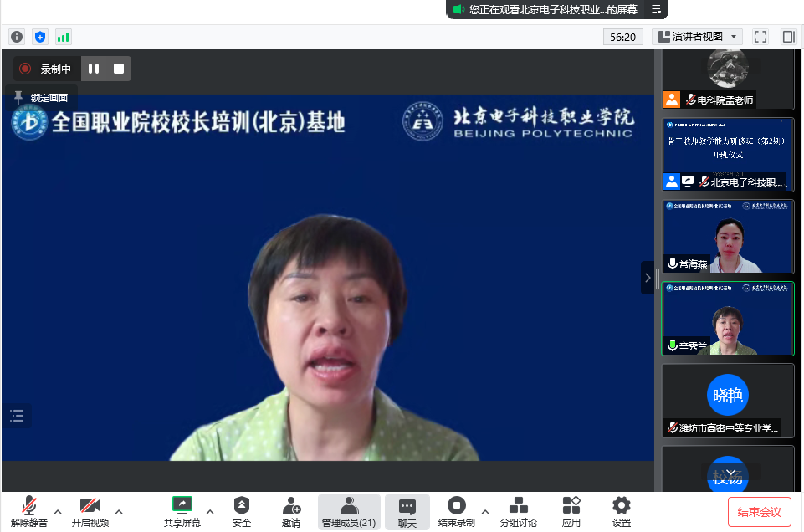
Task: Collapse the participant video strip
Action: point(648,277)
